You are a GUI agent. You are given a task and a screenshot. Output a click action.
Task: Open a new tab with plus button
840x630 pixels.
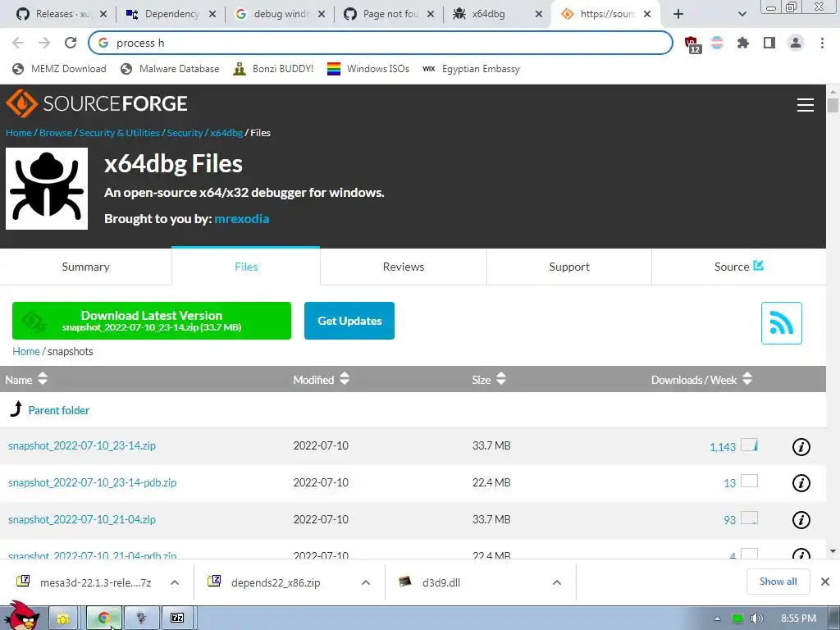click(x=678, y=14)
